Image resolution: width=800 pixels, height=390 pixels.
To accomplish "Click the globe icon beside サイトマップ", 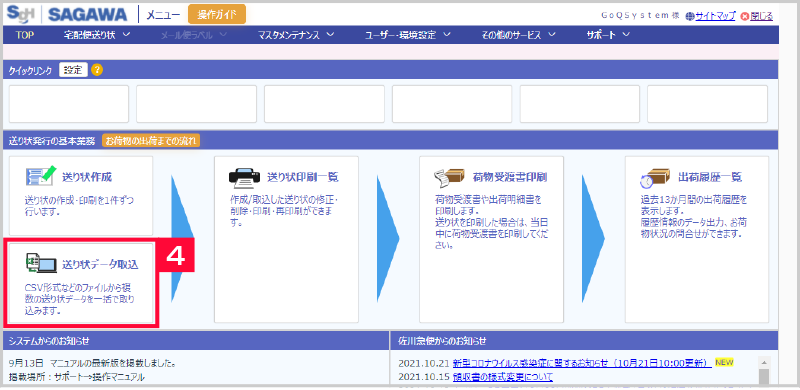I will click(x=690, y=16).
